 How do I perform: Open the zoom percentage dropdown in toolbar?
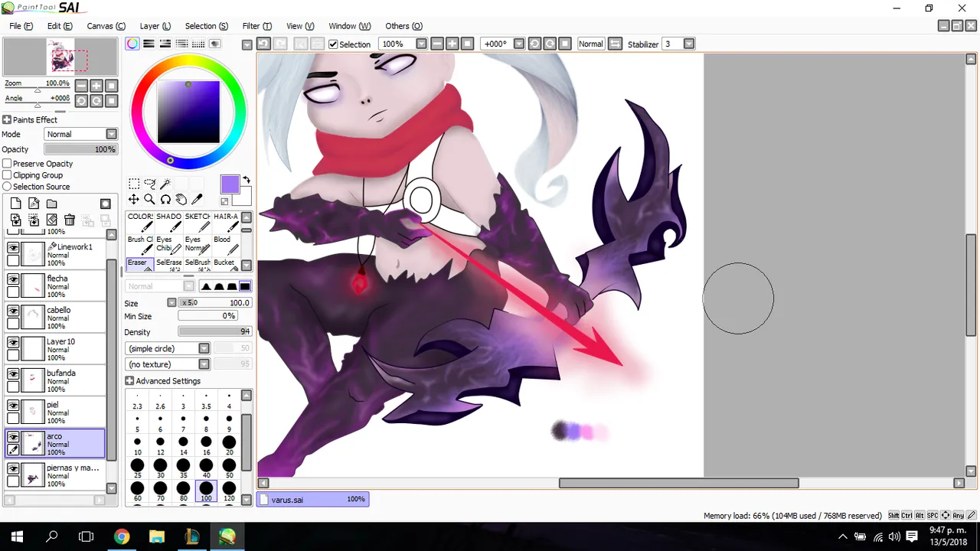[421, 44]
